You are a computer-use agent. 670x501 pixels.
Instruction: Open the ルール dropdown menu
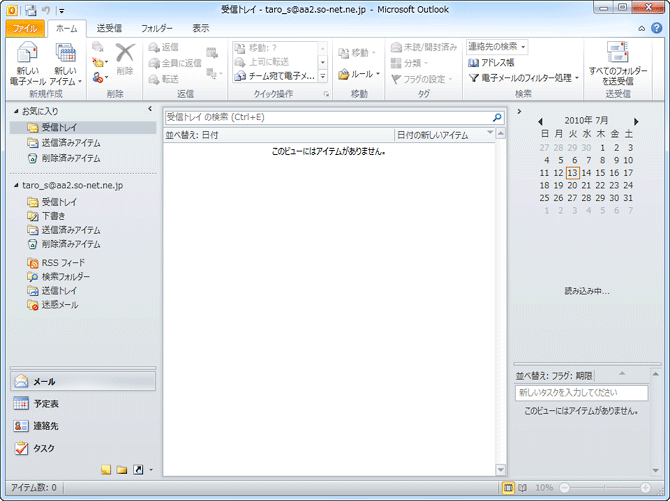click(360, 74)
